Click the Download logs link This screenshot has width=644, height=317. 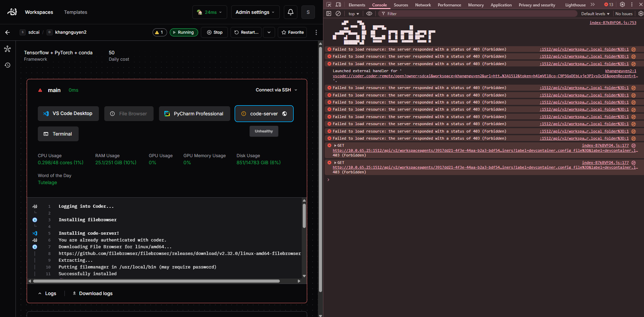point(92,293)
